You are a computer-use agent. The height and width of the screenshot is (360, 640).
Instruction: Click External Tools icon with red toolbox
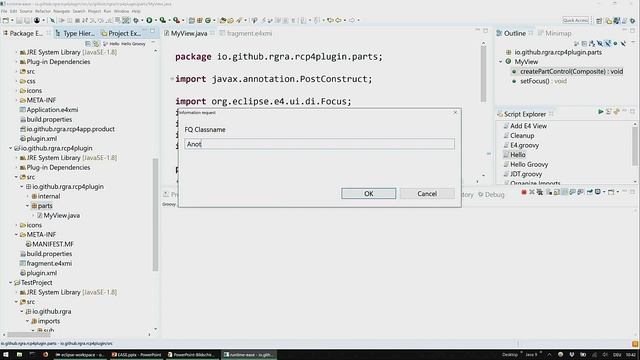176,20
